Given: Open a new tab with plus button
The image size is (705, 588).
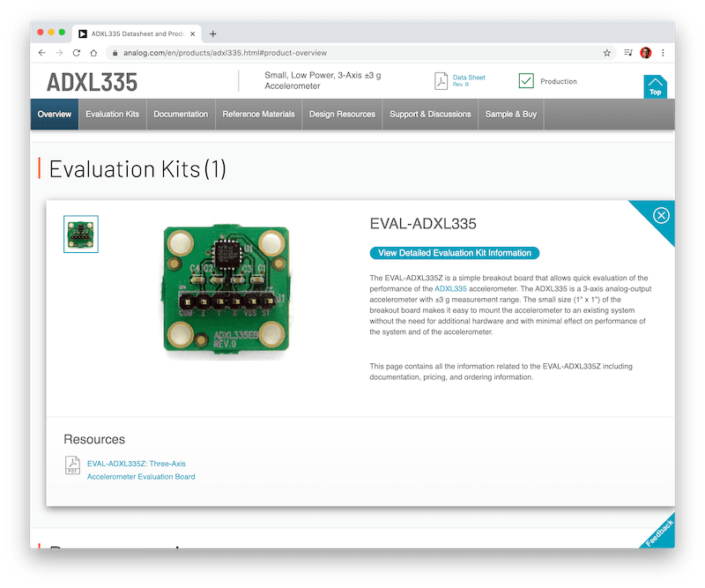Looking at the screenshot, I should click(x=213, y=33).
